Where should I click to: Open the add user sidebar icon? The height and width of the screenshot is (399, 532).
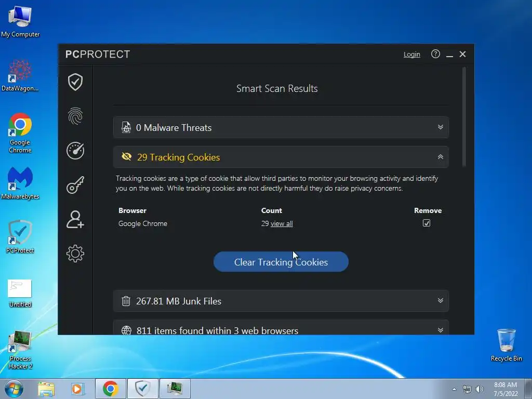75,219
